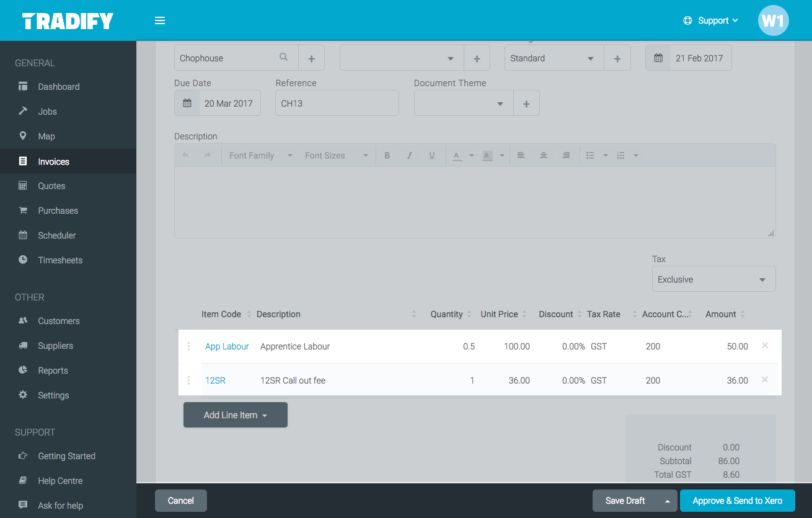Open the Save Draft dropdown arrow
This screenshot has width=812, height=518.
[x=667, y=500]
